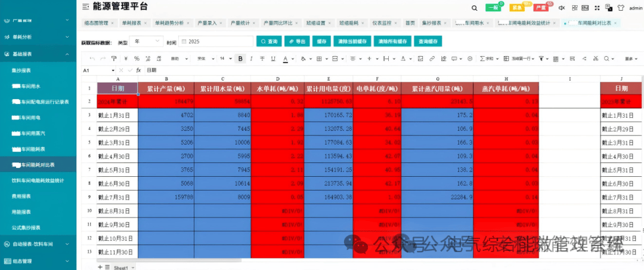Viewport: 644px width, 270px height.
Task: Click the freeze first row icon
Action: pyautogui.click(x=506, y=59)
